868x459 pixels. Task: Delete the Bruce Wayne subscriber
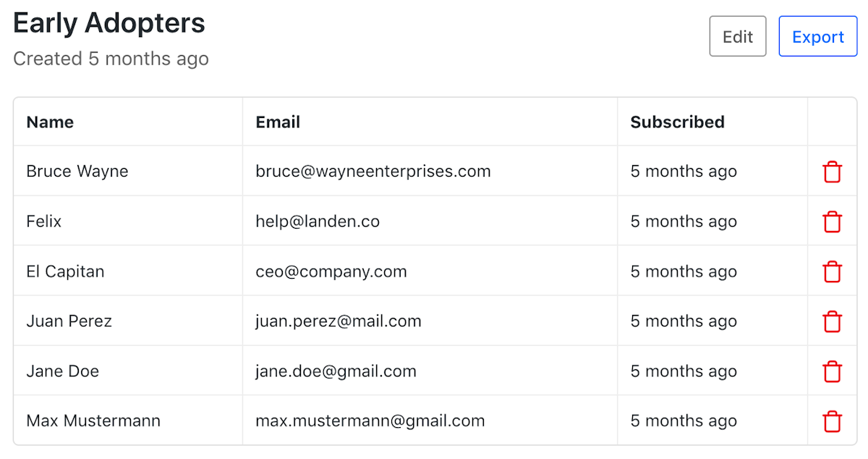tap(833, 172)
